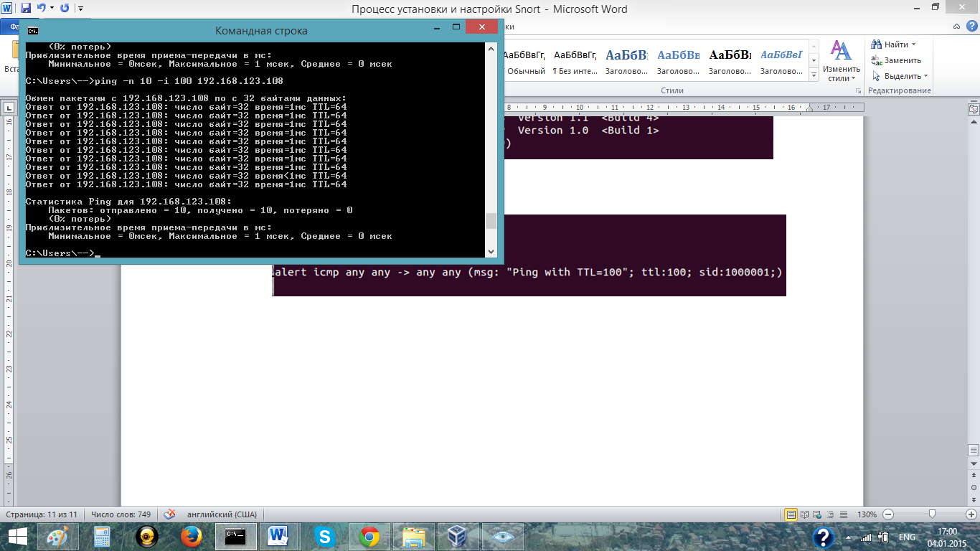Open battery power tray icon
Image resolution: width=980 pixels, height=551 pixels.
[885, 537]
